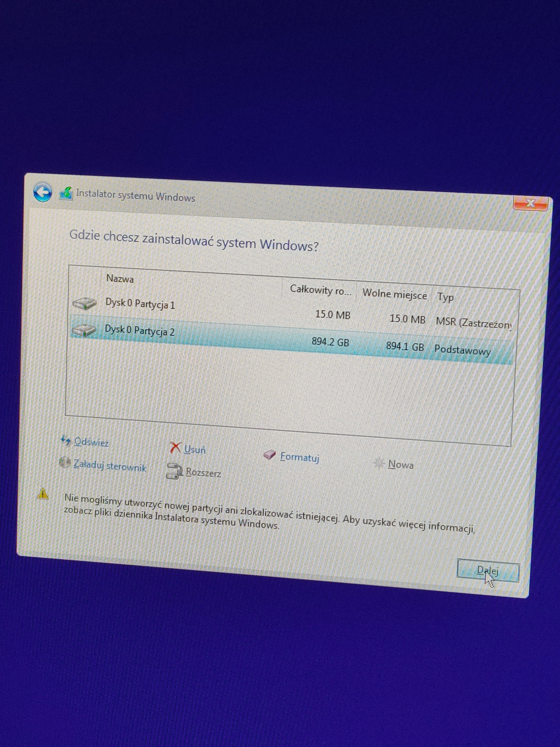560x747 pixels.
Task: Click the Formatuj link
Action: click(299, 457)
